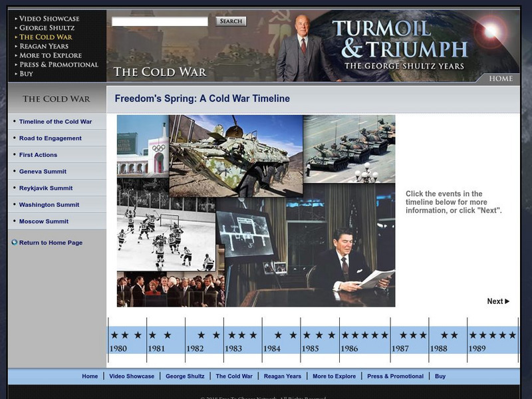Select the first star event in 1982
The width and height of the screenshot is (532, 399).
tap(201, 335)
